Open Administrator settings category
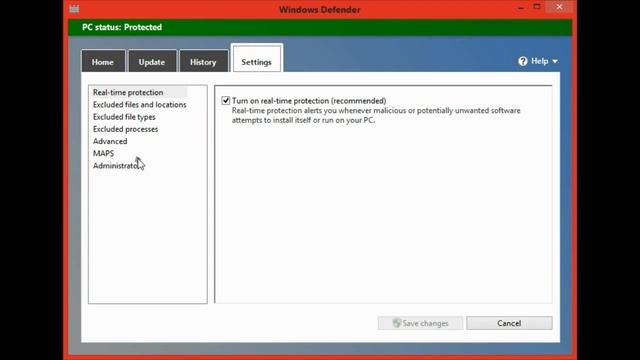This screenshot has height=360, width=640. [x=117, y=166]
